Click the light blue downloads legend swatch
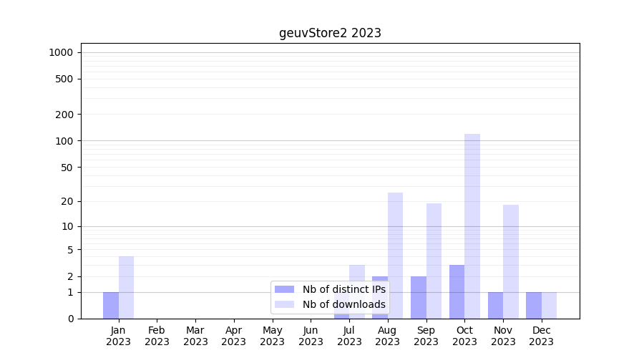 (x=284, y=304)
